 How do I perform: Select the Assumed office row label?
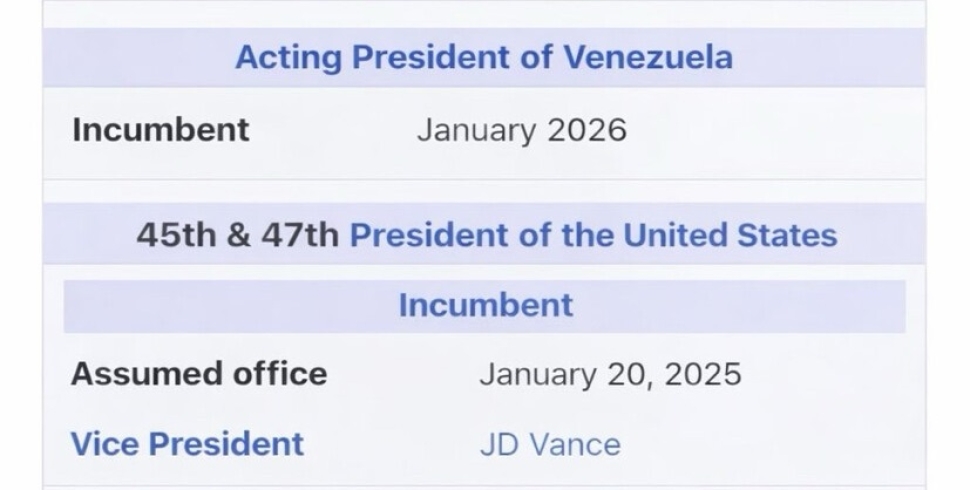point(199,374)
